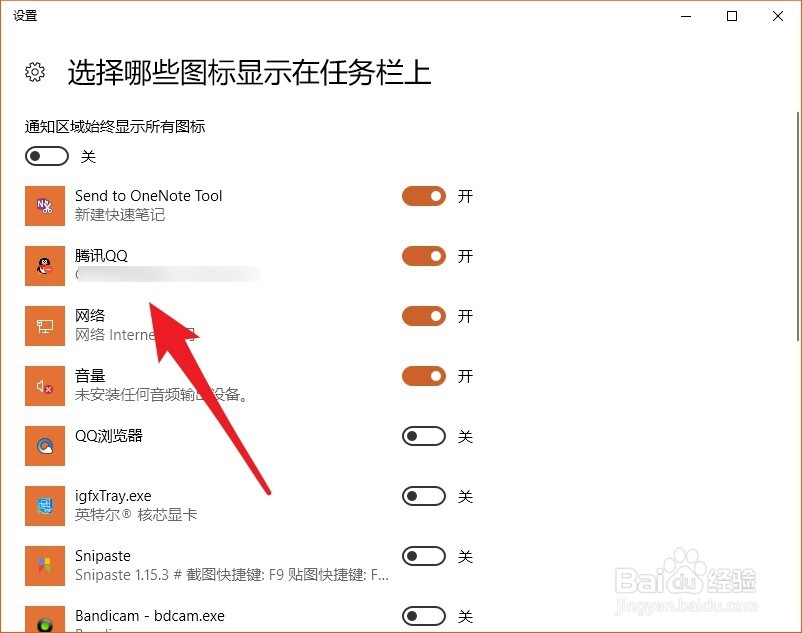Enable 通知区域始终显示所有图标 switch

click(47, 156)
